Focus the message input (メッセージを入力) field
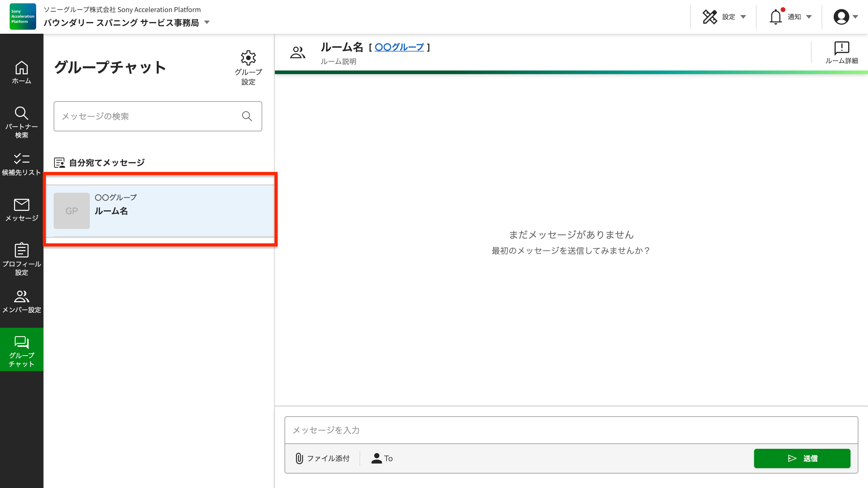Image resolution: width=868 pixels, height=488 pixels. [x=571, y=430]
